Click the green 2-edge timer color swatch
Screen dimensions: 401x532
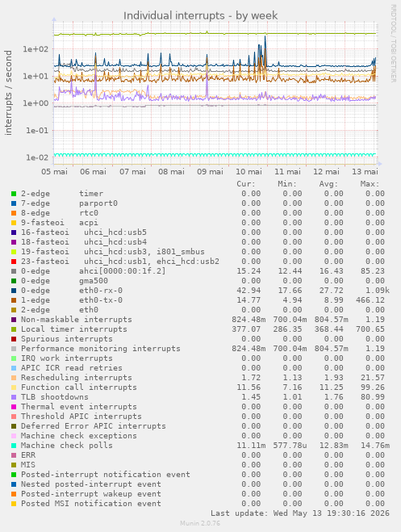14,194
